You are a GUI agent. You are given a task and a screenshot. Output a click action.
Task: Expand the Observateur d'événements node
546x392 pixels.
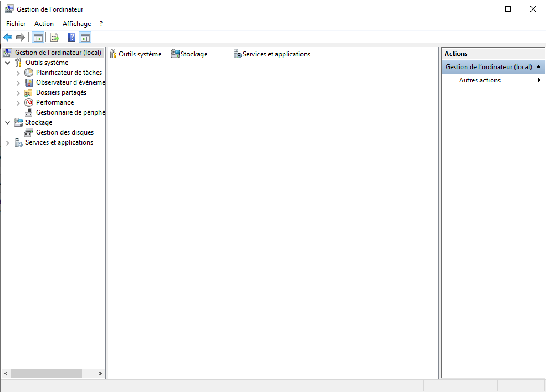(18, 83)
